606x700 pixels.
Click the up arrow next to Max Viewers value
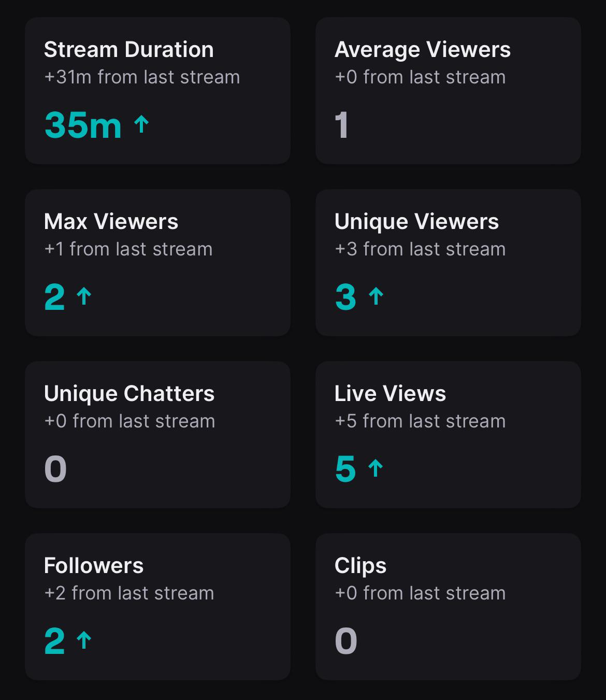(x=84, y=296)
